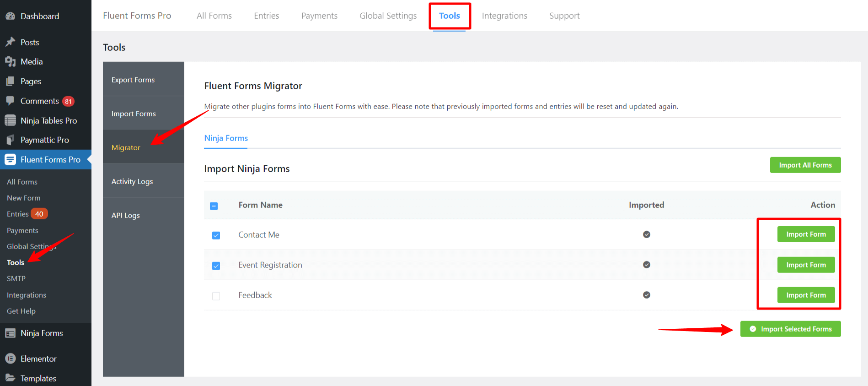This screenshot has height=386, width=868.
Task: Click the Comments count badge 81
Action: [68, 101]
